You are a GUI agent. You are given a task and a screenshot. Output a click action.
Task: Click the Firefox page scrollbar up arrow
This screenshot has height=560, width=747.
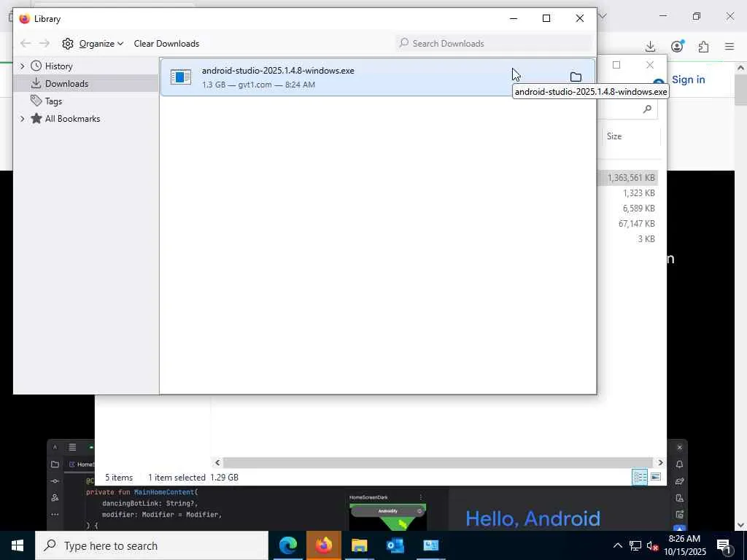(741, 68)
